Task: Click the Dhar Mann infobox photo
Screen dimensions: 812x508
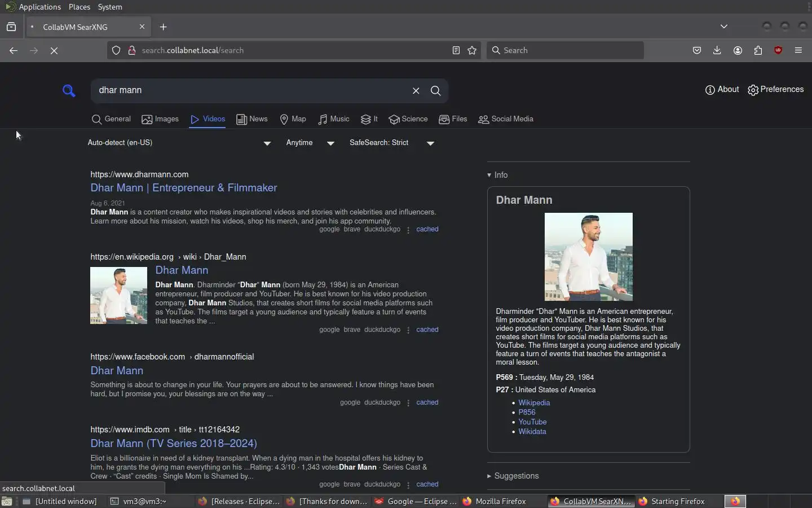Action: [589, 257]
